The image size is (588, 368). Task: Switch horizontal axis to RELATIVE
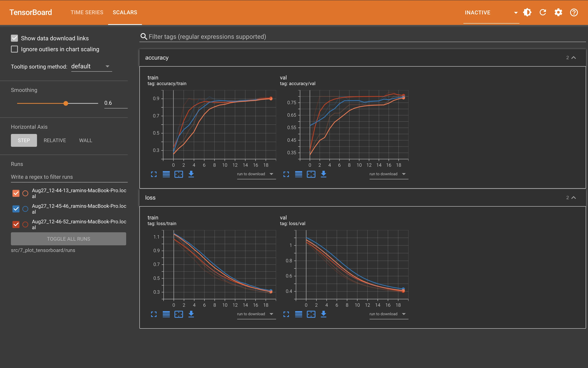point(55,140)
